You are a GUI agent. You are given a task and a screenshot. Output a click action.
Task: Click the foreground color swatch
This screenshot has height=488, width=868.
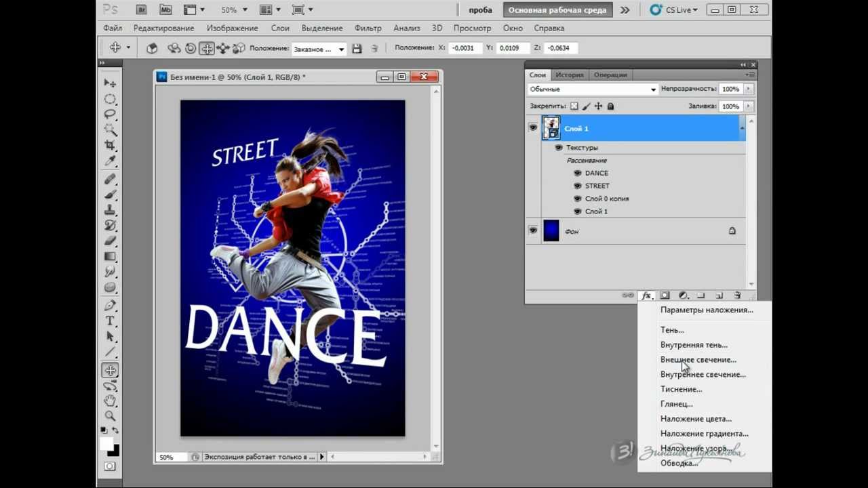point(106,443)
